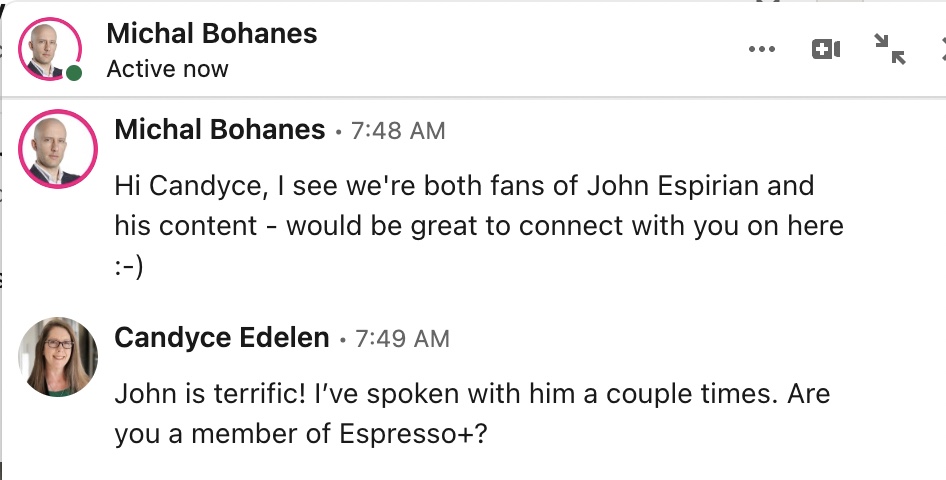Click the green active status dot
The height and width of the screenshot is (480, 946).
pyautogui.click(x=74, y=73)
